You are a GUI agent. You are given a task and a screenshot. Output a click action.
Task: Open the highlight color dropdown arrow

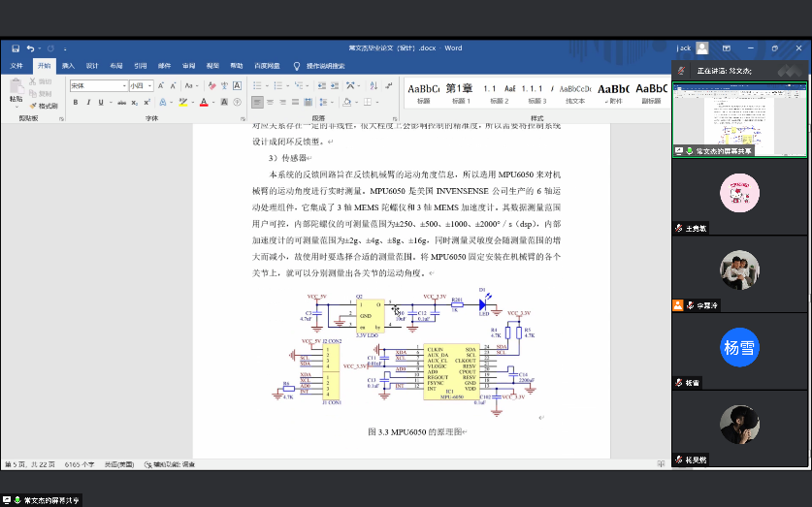(192, 103)
